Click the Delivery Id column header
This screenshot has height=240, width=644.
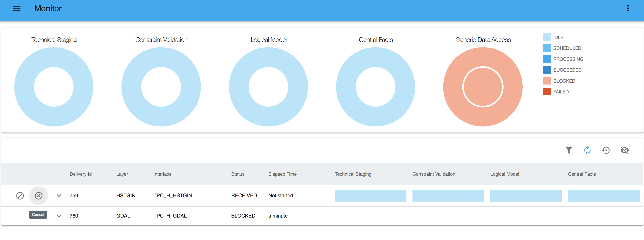(81, 174)
